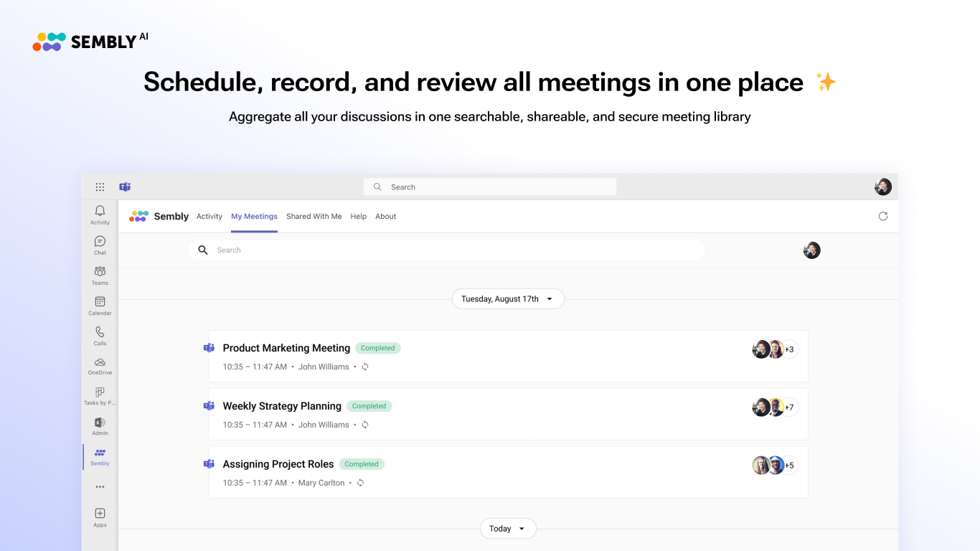Click the Microsoft Teams logo icon
This screenshot has height=551, width=980.
click(x=125, y=187)
